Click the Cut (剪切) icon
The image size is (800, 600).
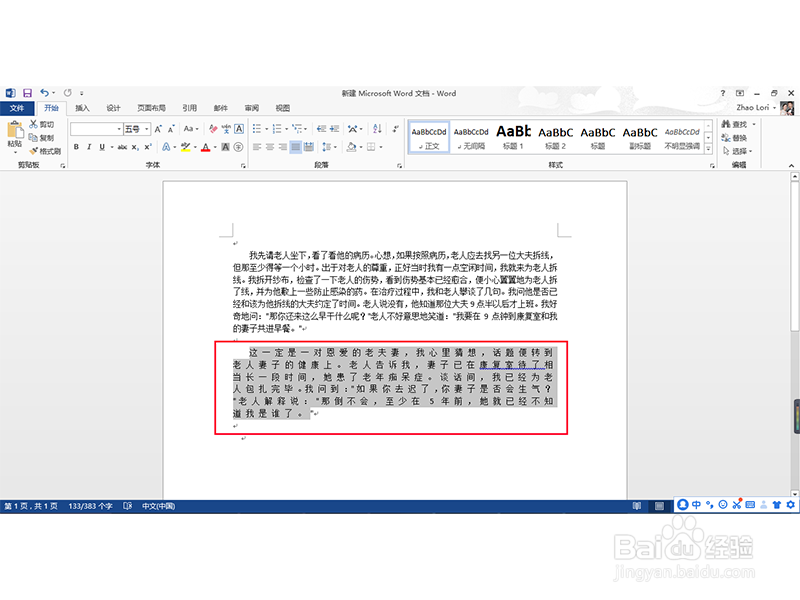(33, 124)
